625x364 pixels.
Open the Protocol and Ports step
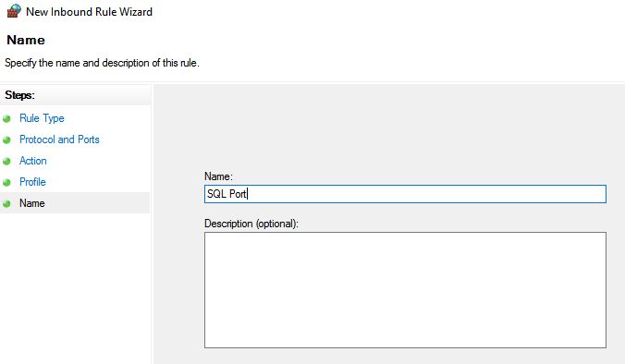pos(59,140)
